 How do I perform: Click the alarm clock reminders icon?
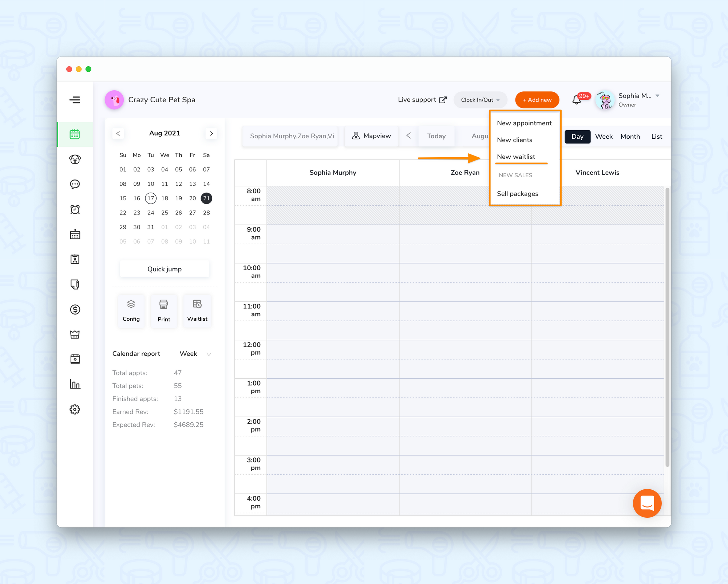pos(75,209)
